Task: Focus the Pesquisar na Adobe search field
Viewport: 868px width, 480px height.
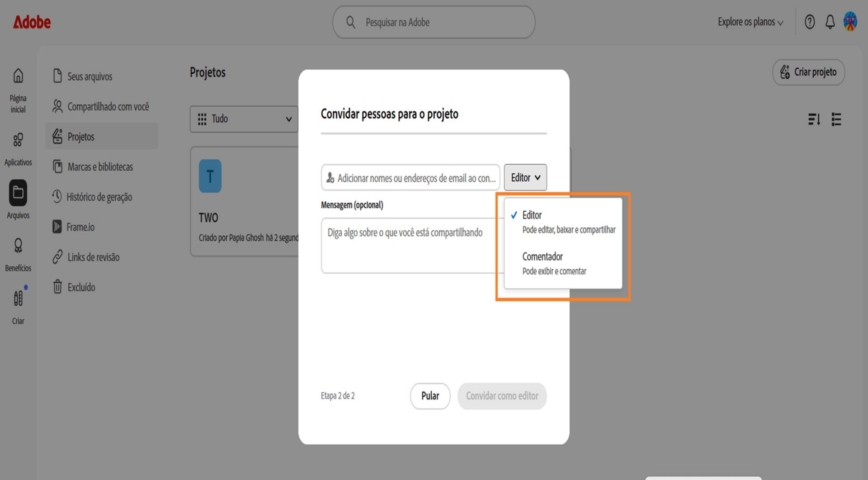Action: tap(434, 22)
